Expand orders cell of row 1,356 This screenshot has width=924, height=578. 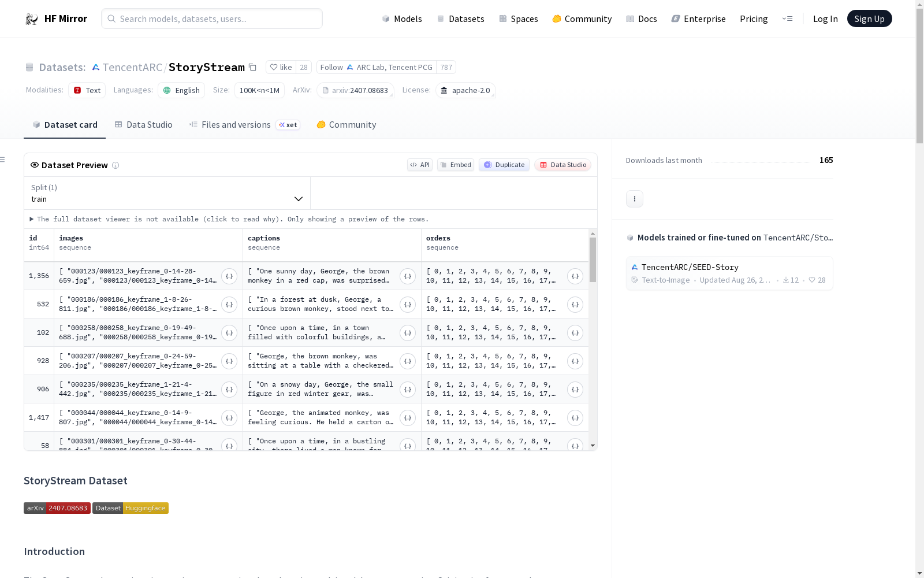click(x=575, y=276)
